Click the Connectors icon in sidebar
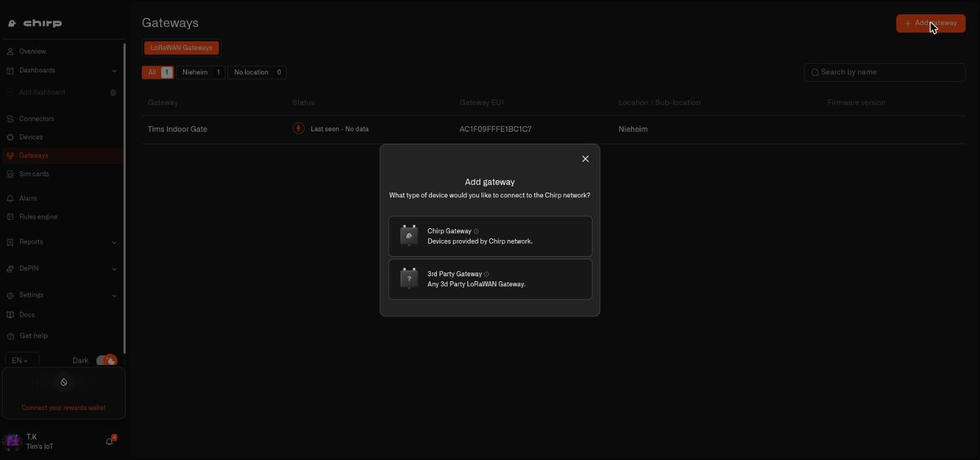Image resolution: width=980 pixels, height=460 pixels. pos(10,119)
